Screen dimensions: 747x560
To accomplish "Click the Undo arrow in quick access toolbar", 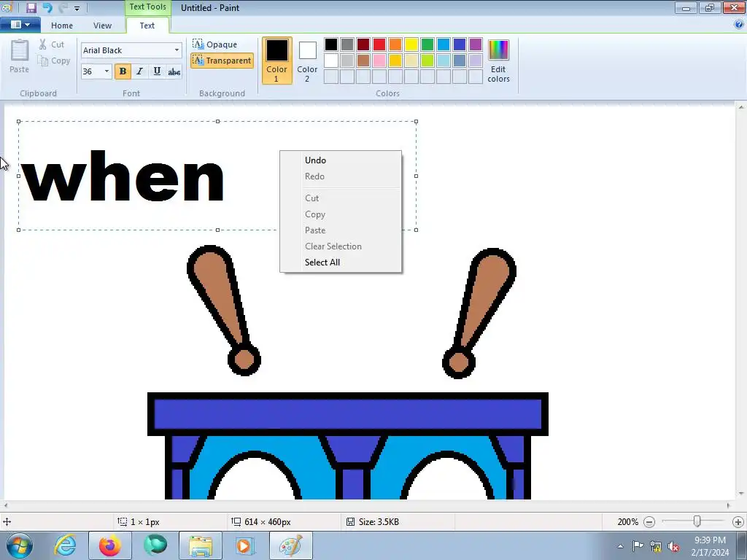I will click(x=47, y=7).
